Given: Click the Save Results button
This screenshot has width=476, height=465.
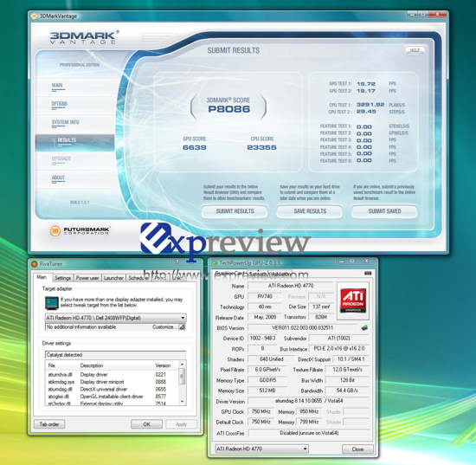Looking at the screenshot, I should coord(310,211).
